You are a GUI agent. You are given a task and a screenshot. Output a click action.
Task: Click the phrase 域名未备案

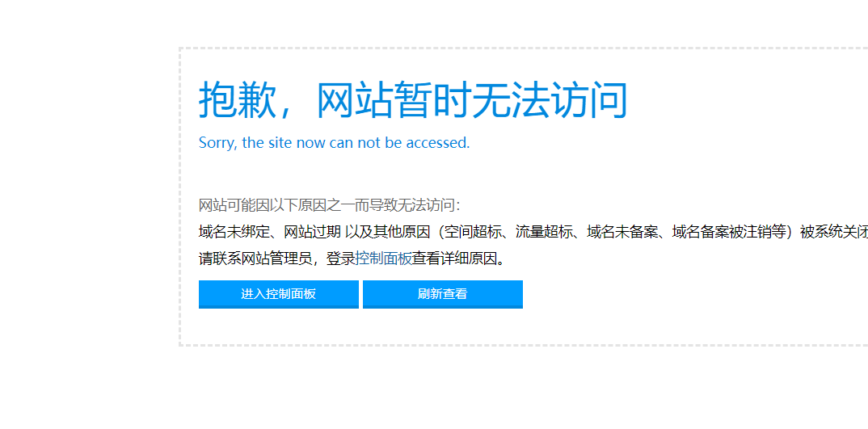(x=623, y=232)
